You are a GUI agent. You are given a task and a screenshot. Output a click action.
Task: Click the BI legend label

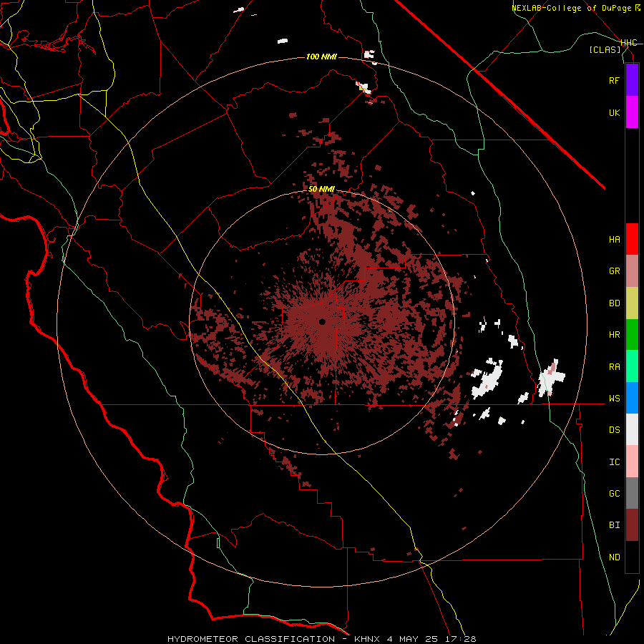pyautogui.click(x=615, y=525)
